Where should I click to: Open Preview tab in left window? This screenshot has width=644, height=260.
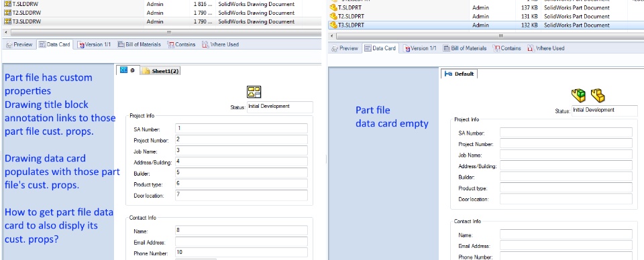(x=19, y=44)
